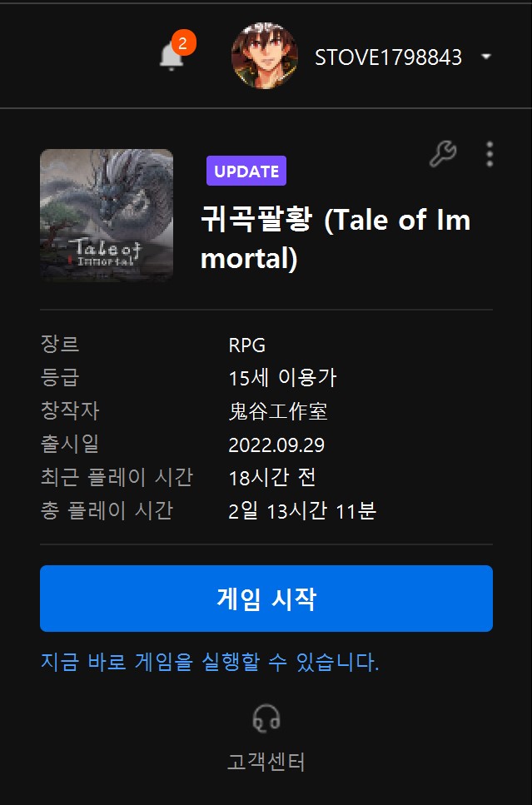
Task: Open the three-dot more options menu
Action: tap(490, 154)
